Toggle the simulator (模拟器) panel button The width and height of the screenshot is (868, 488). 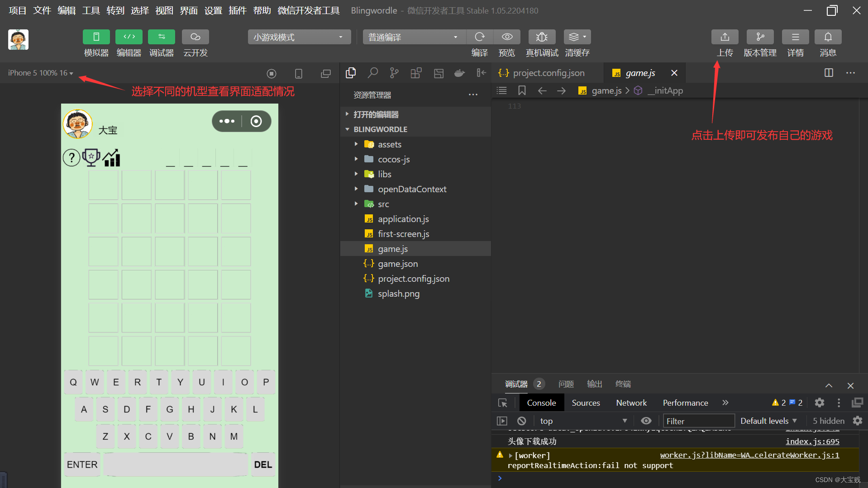[96, 37]
